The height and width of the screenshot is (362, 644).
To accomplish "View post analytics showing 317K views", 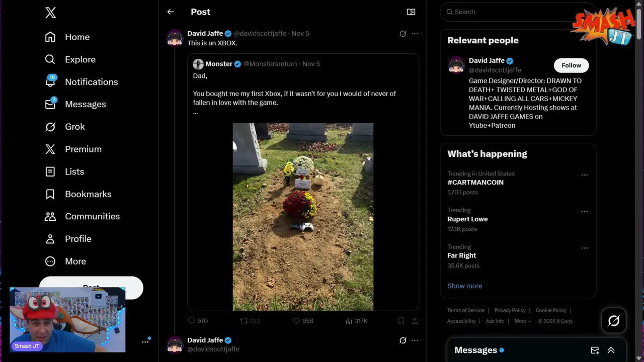I will point(349,321).
